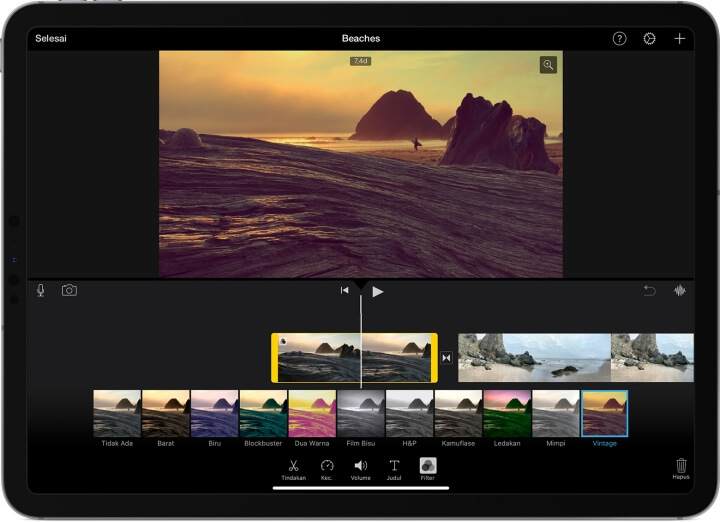Undo the last action with the arrow icon
This screenshot has height=522, width=720.
tap(649, 291)
